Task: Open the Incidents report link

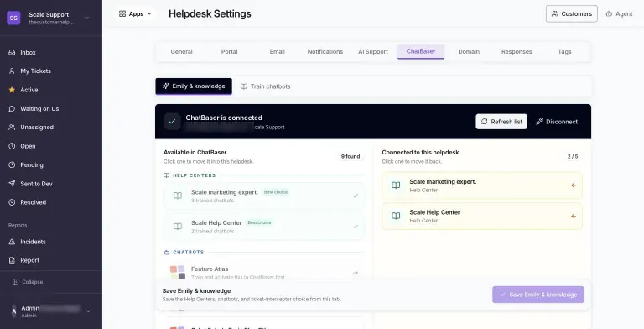Action: 33,242
